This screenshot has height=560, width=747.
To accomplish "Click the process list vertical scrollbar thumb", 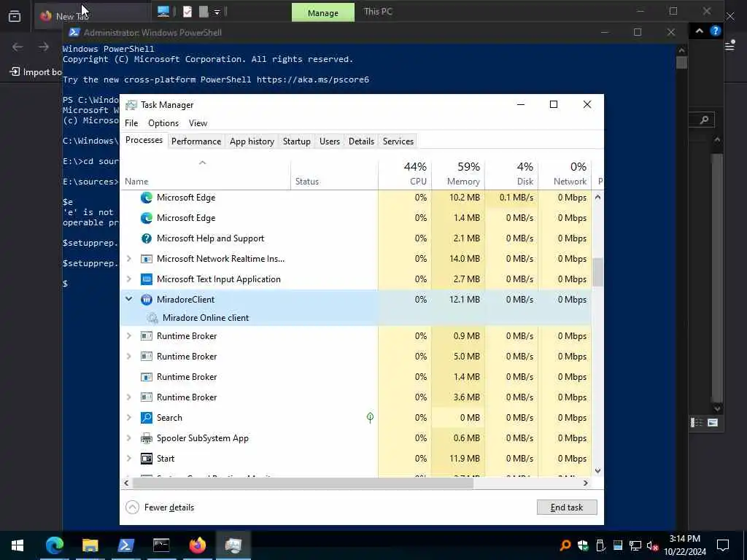I will pyautogui.click(x=597, y=273).
